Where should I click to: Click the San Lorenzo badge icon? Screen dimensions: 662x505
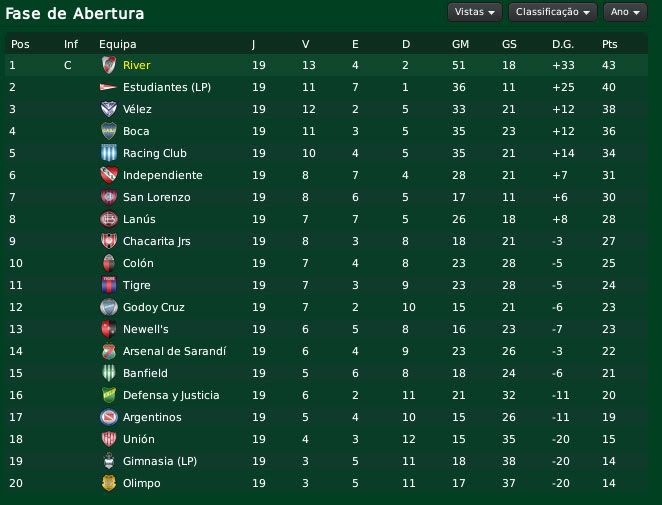point(109,197)
